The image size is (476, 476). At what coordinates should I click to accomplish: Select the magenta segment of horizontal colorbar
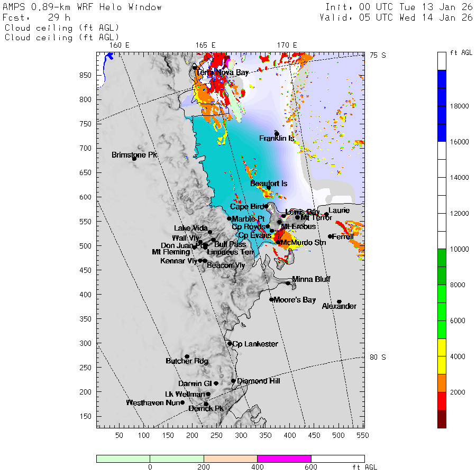tap(284, 459)
